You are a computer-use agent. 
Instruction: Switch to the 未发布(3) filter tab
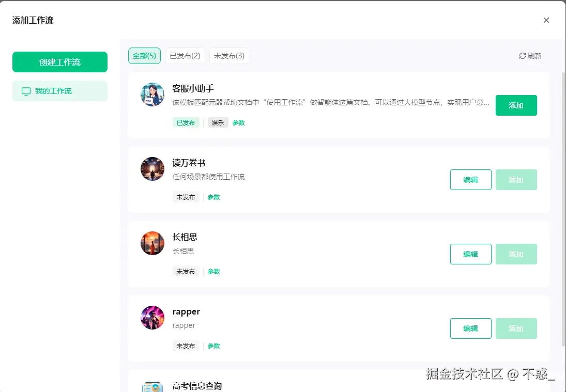229,56
